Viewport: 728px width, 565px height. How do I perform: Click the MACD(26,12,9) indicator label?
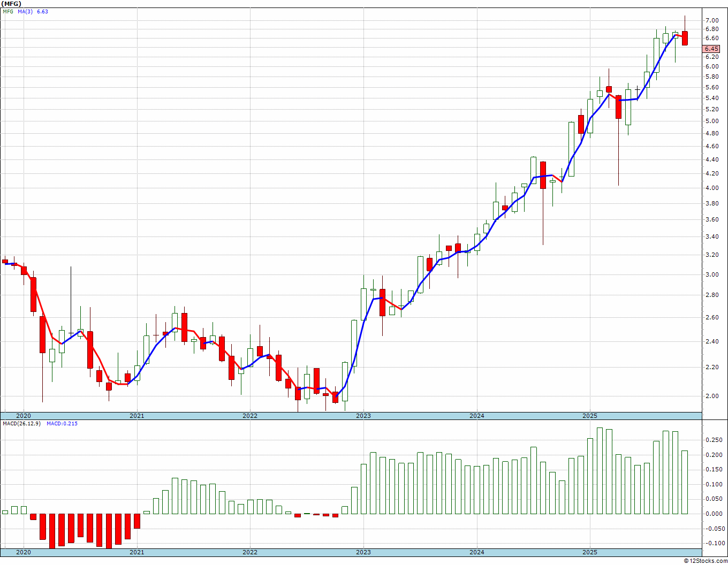[21, 423]
